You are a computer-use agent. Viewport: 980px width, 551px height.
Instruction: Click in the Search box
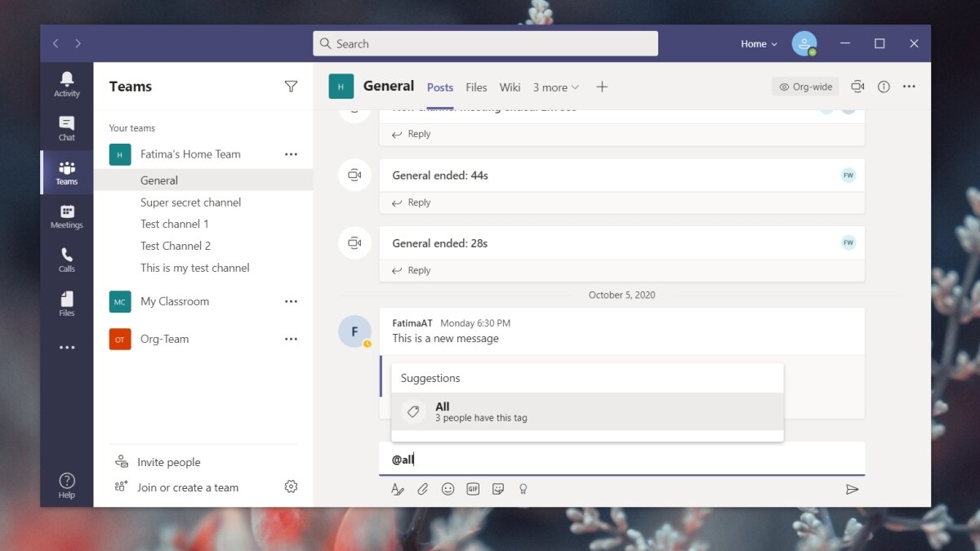(485, 44)
